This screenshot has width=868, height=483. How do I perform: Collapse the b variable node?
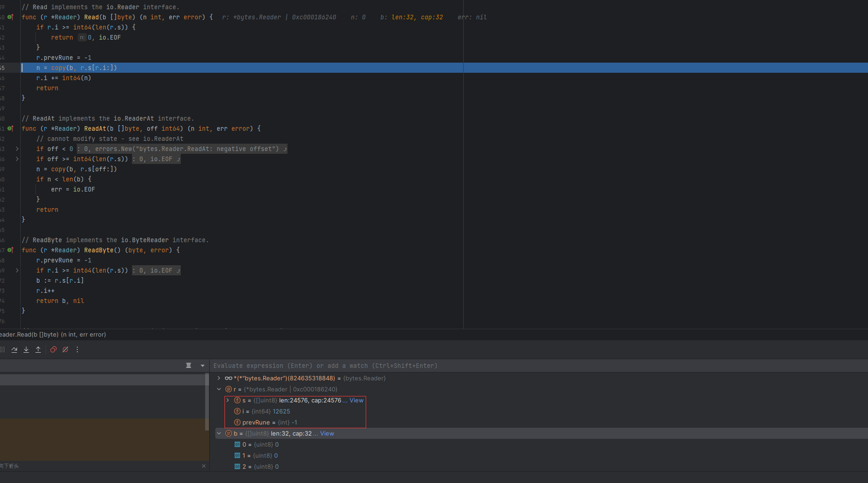click(x=219, y=433)
